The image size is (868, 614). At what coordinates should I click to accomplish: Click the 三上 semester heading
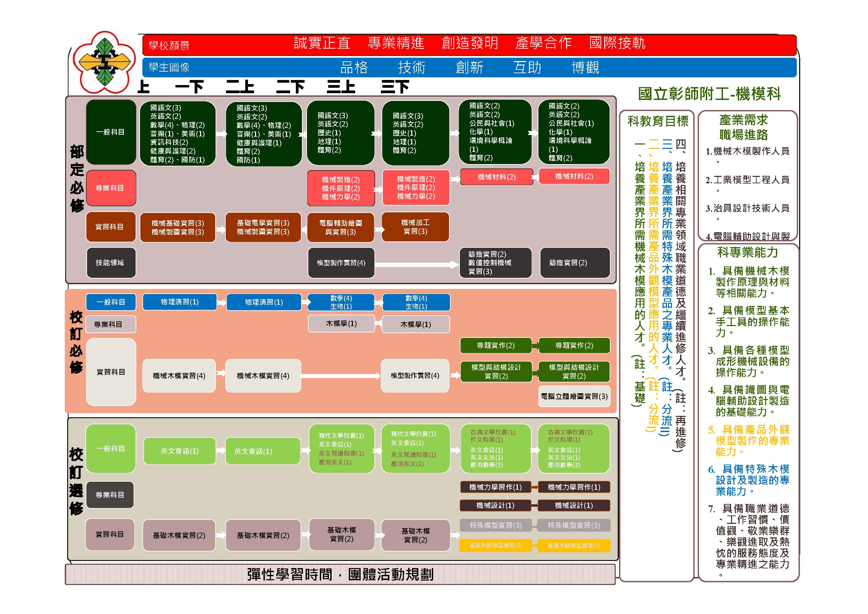[x=341, y=87]
